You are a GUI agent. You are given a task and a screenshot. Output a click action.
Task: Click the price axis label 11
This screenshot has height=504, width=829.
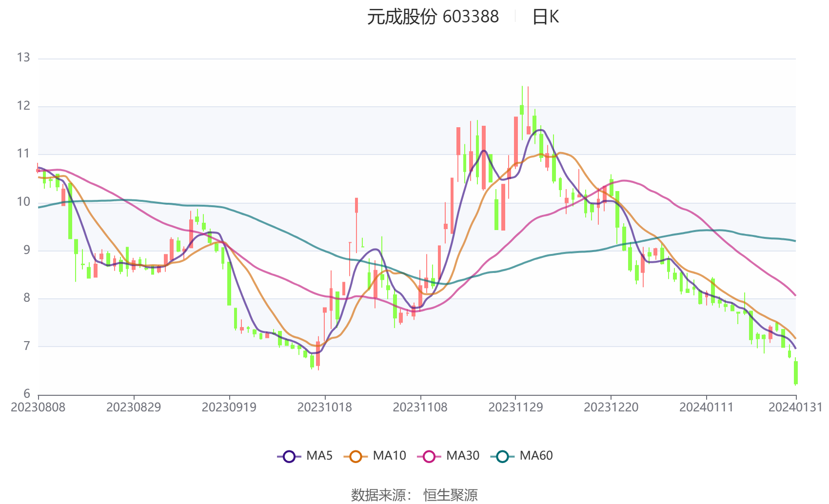pos(23,154)
